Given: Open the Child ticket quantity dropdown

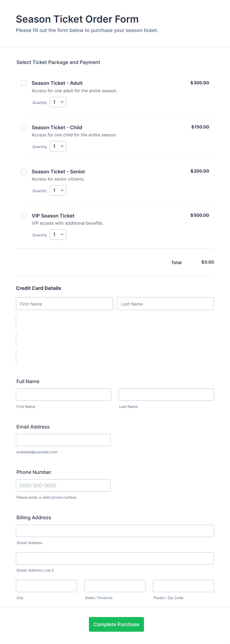Looking at the screenshot, I should (x=58, y=146).
